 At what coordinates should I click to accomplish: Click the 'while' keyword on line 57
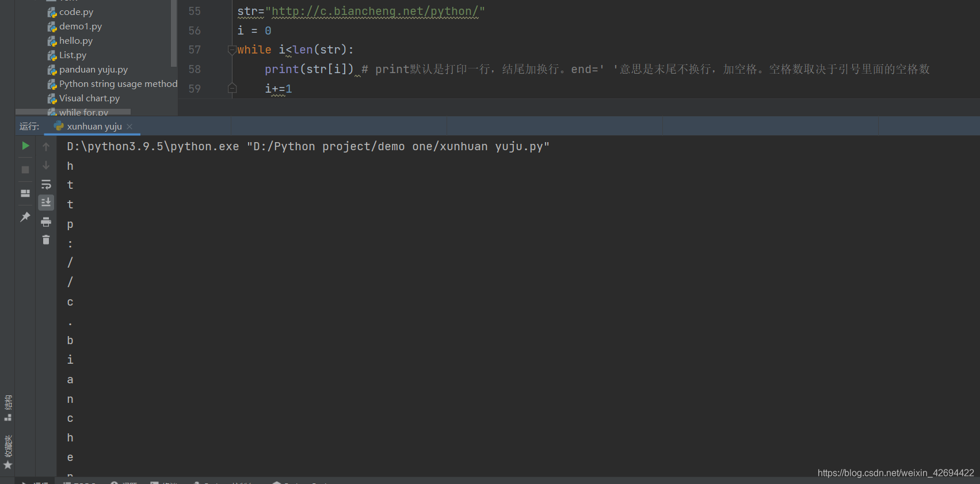pos(254,49)
